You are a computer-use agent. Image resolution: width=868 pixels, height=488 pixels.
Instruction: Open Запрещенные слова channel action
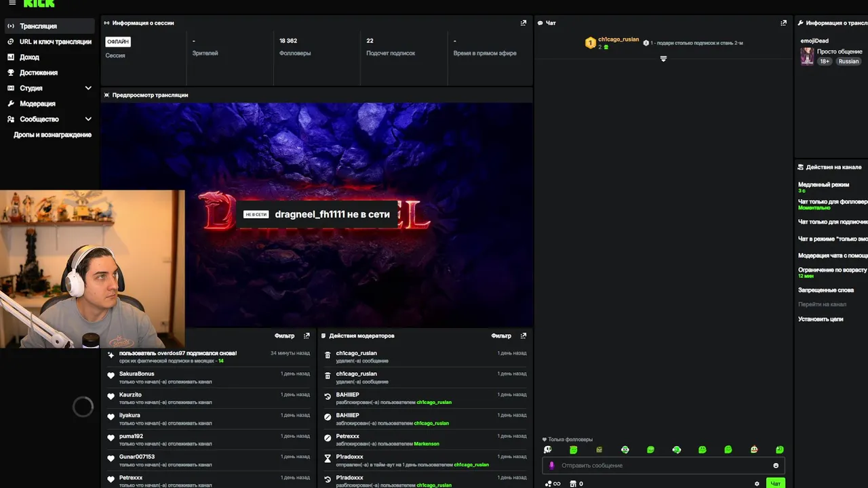point(826,290)
